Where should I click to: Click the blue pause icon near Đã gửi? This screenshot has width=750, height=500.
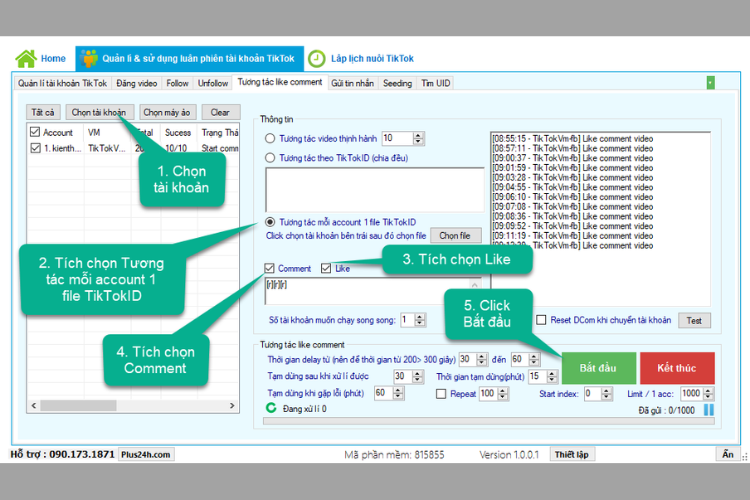point(709,410)
